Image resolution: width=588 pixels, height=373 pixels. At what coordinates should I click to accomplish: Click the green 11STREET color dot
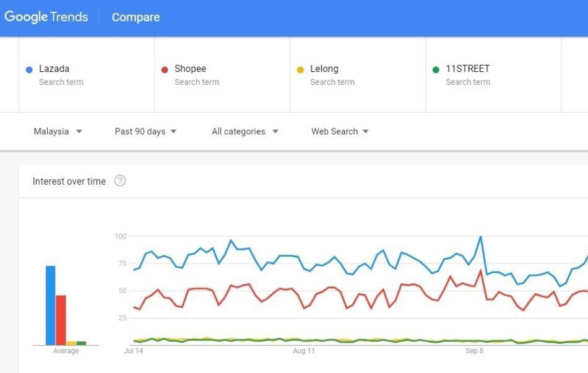436,70
